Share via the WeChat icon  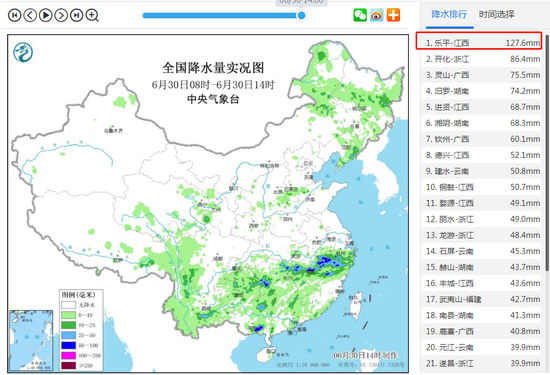360,15
